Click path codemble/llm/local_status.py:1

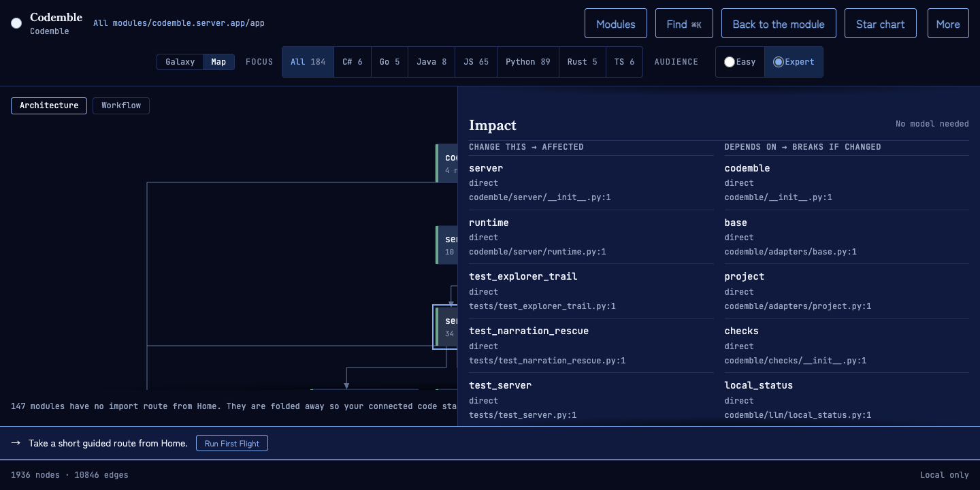pyautogui.click(x=798, y=415)
